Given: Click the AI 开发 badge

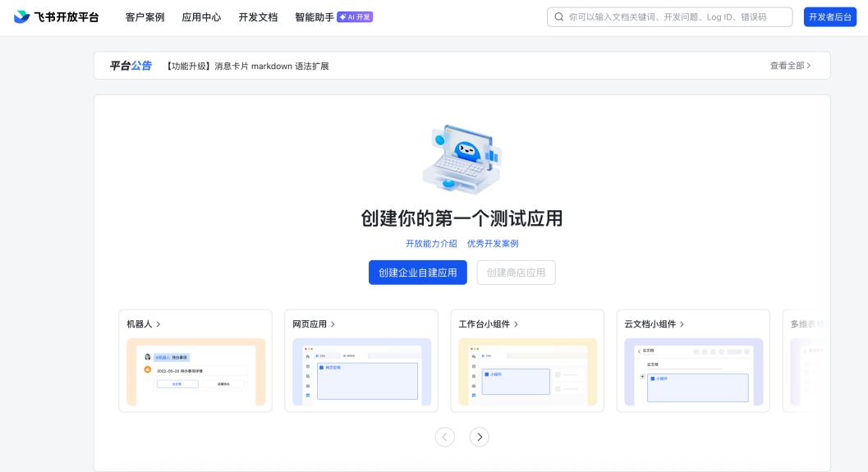Looking at the screenshot, I should click(x=355, y=17).
